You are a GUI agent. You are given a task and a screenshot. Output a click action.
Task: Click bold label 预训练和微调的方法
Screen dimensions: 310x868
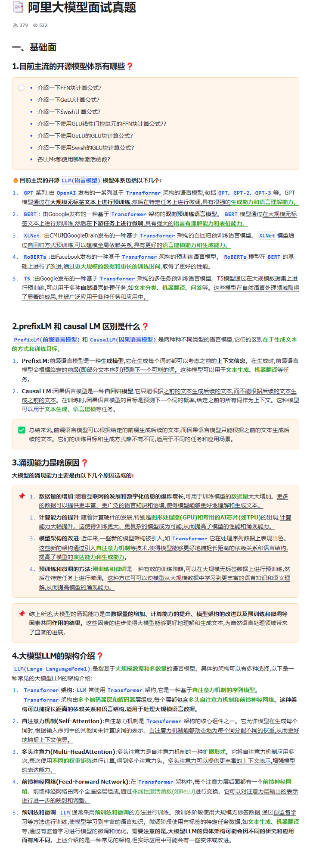pyautogui.click(x=65, y=569)
